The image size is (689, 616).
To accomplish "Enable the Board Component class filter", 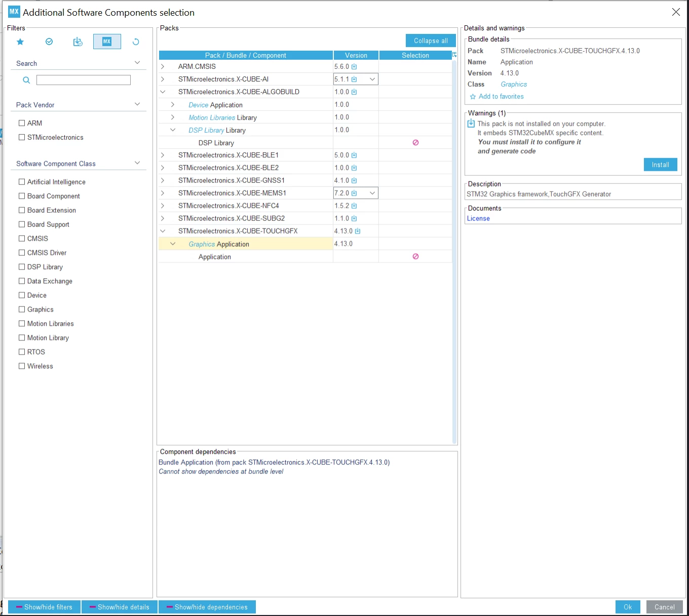I will (22, 196).
